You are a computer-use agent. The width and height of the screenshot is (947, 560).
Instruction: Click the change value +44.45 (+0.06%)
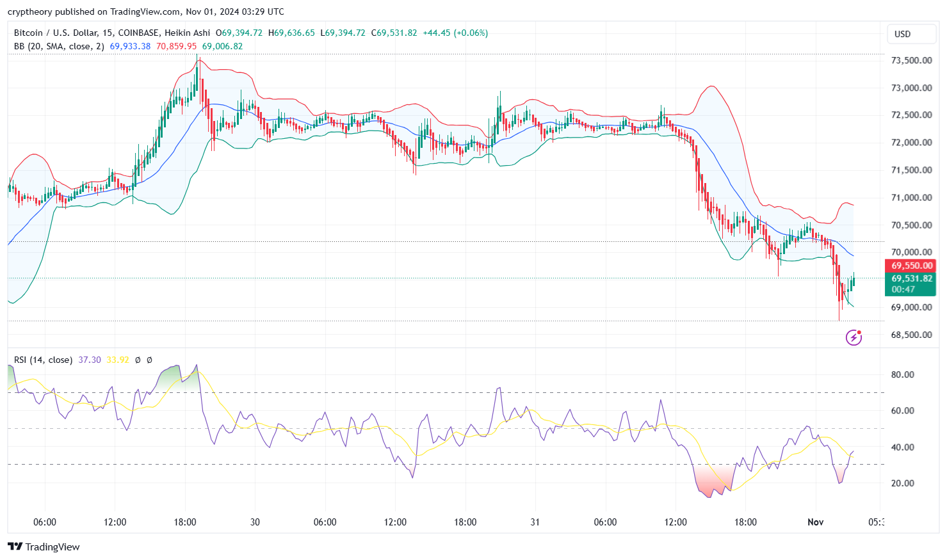click(455, 33)
